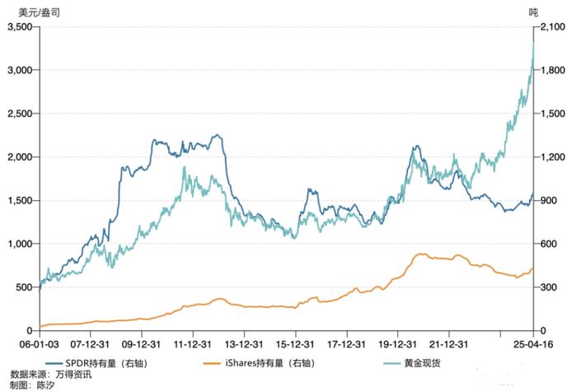577x392 pixels.
Task: Select the 25-04-16 end date label
Action: [533, 344]
